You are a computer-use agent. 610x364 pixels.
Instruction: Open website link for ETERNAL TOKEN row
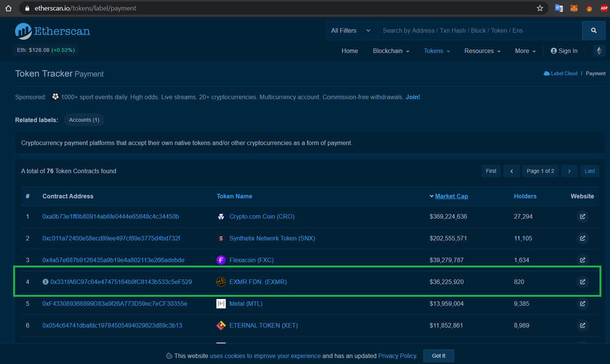pyautogui.click(x=583, y=325)
